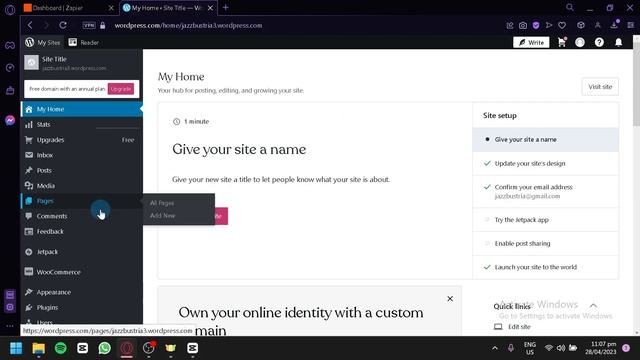Open Inbox in the sidebar

pos(81,155)
